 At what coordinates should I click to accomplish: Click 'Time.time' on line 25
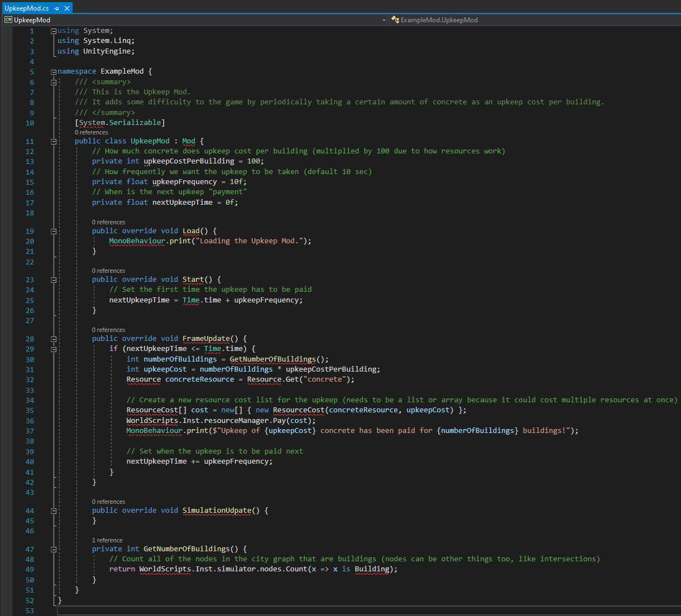[202, 300]
